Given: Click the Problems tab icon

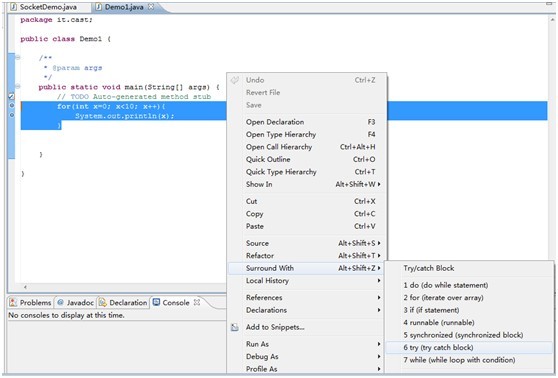Looking at the screenshot, I should [14, 303].
